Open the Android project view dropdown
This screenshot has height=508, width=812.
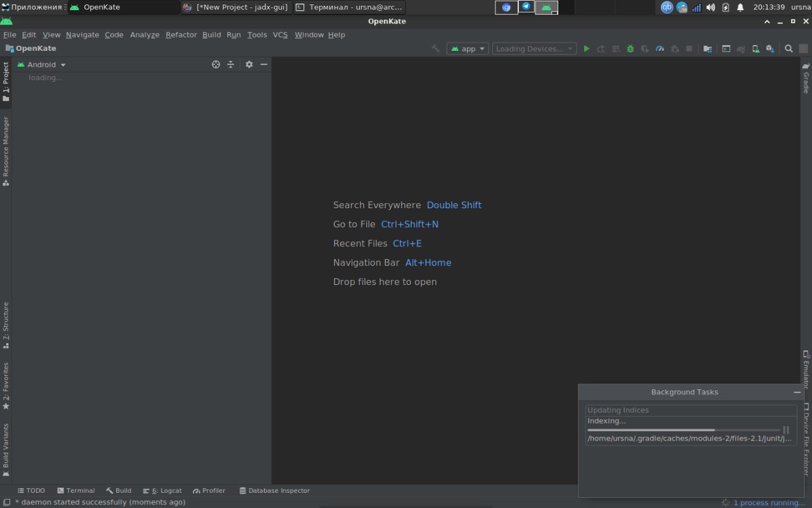42,65
